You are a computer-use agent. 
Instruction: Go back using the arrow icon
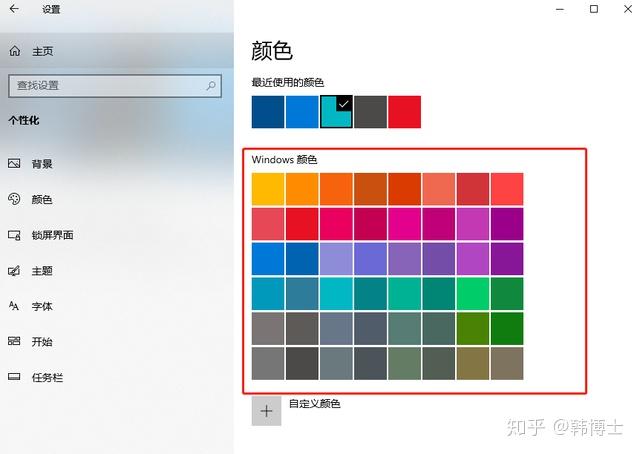14,9
